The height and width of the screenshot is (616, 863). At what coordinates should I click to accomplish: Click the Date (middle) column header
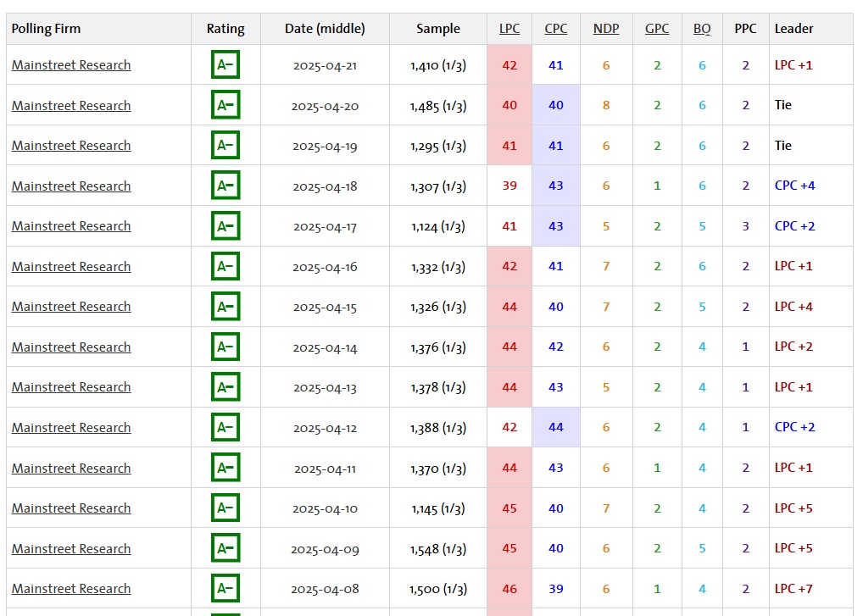coord(325,29)
